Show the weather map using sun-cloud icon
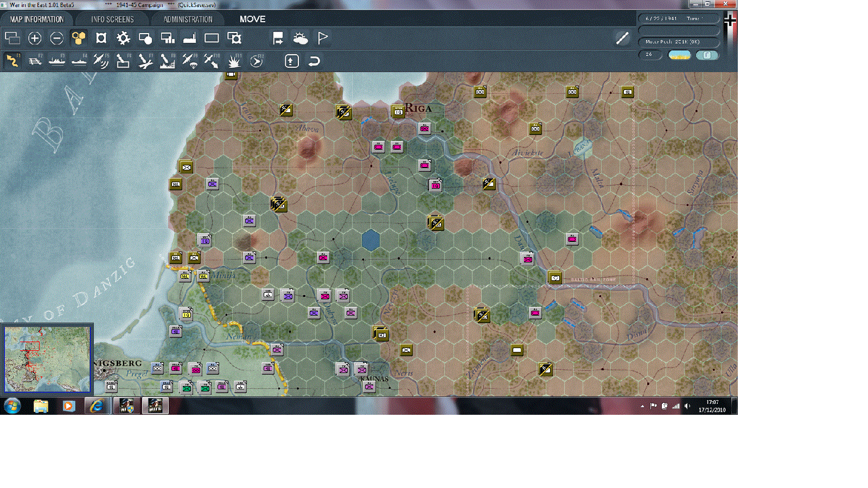The height and width of the screenshot is (488, 868). pyautogui.click(x=300, y=38)
